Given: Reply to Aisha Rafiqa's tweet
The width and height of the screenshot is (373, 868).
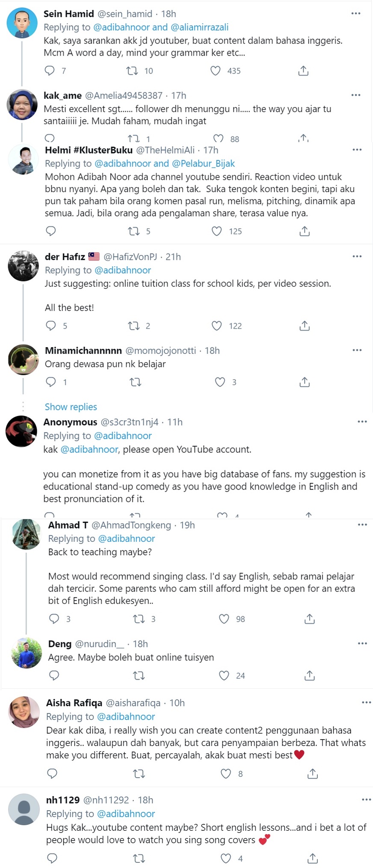Looking at the screenshot, I should 52,773.
